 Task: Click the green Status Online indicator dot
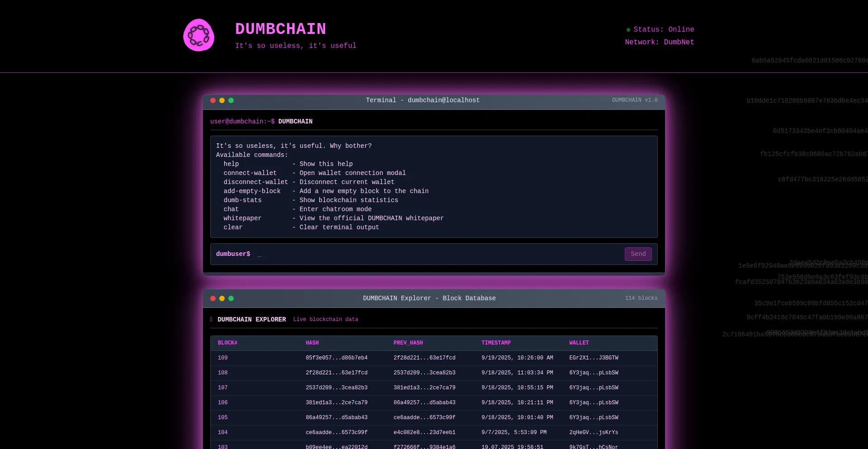coord(628,30)
